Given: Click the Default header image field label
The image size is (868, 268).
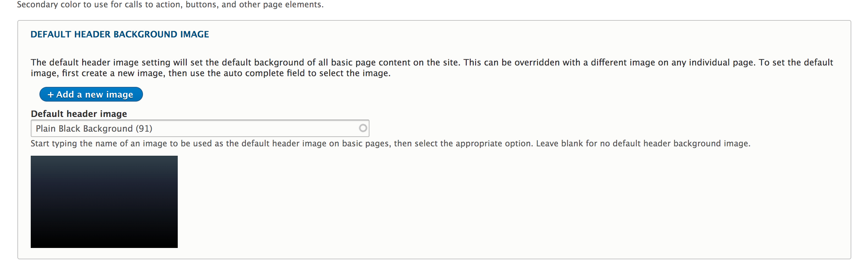Looking at the screenshot, I should click(79, 114).
